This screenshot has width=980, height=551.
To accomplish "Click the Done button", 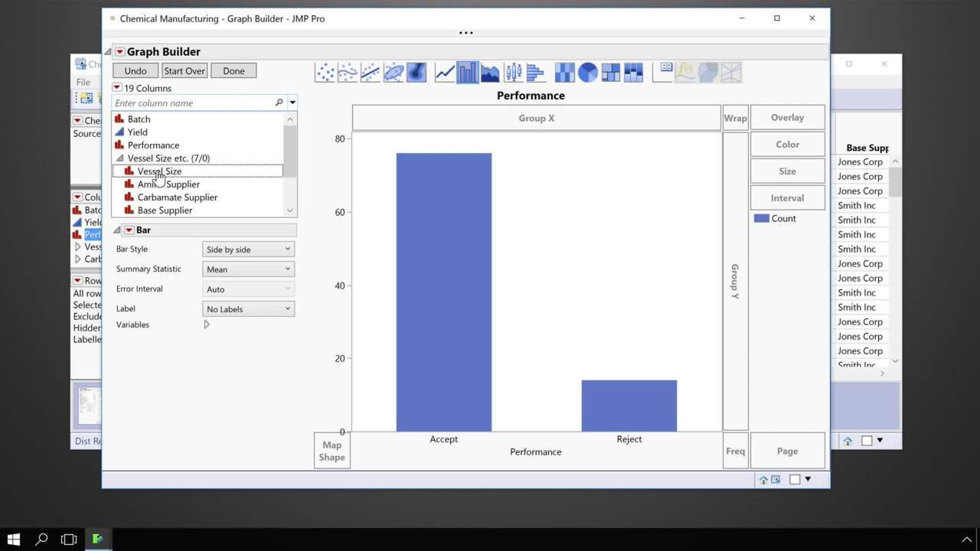I will pyautogui.click(x=234, y=70).
